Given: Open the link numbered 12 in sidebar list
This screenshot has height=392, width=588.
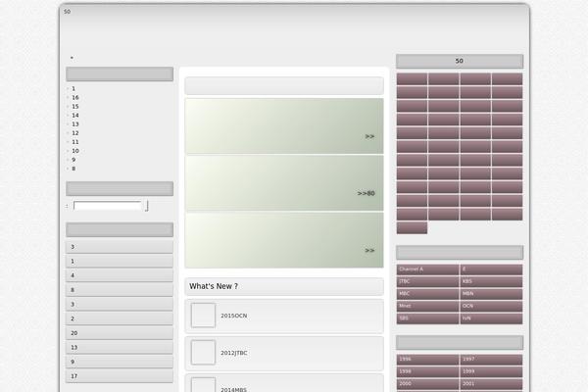Looking at the screenshot, I should tap(75, 133).
